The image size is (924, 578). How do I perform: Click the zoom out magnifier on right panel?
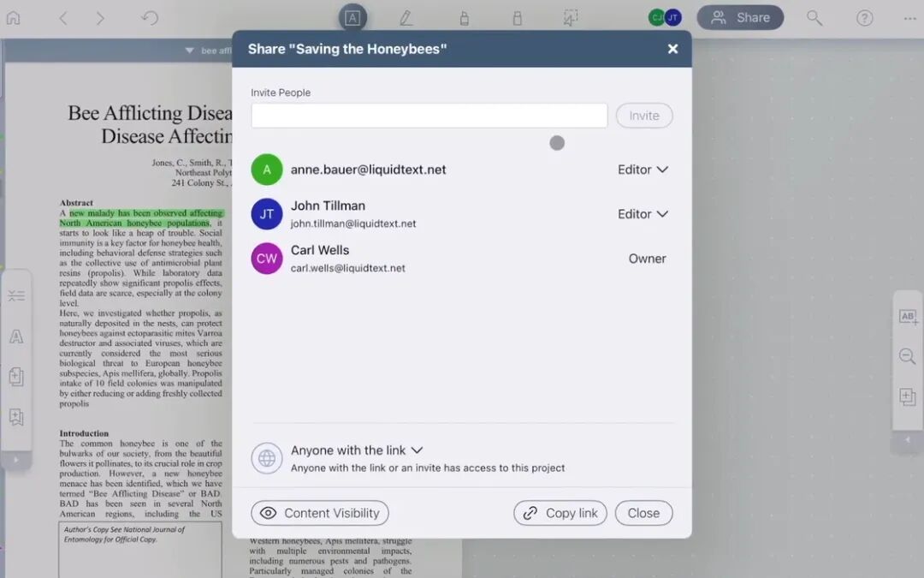coord(908,356)
